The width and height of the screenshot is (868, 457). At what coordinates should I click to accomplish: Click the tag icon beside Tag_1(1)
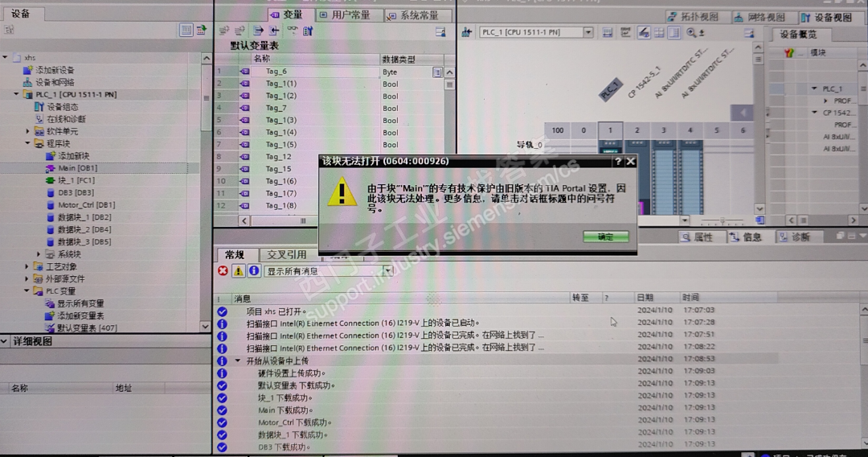[x=244, y=84]
